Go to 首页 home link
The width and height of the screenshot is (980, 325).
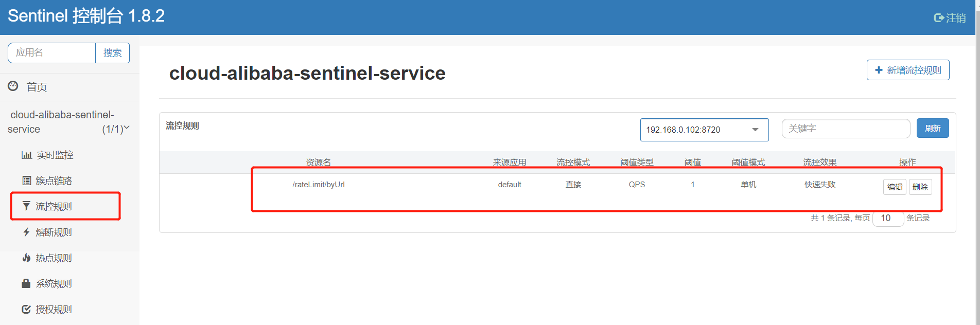(x=37, y=87)
